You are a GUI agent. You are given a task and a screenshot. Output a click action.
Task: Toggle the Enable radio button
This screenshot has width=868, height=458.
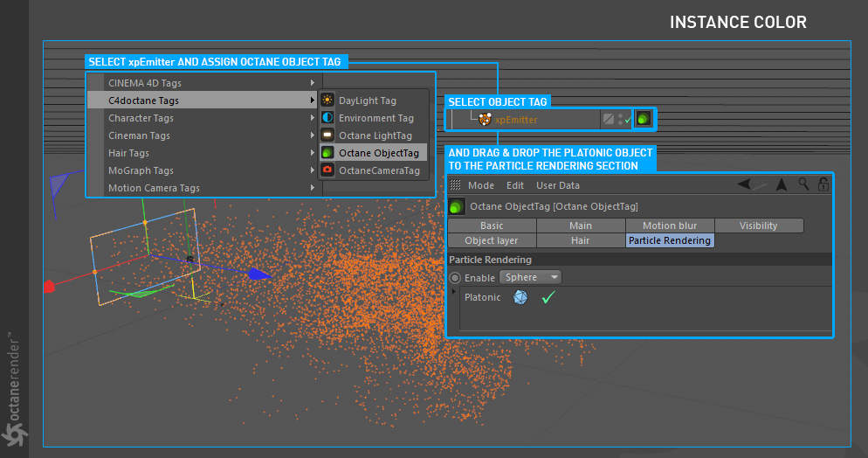click(x=455, y=278)
